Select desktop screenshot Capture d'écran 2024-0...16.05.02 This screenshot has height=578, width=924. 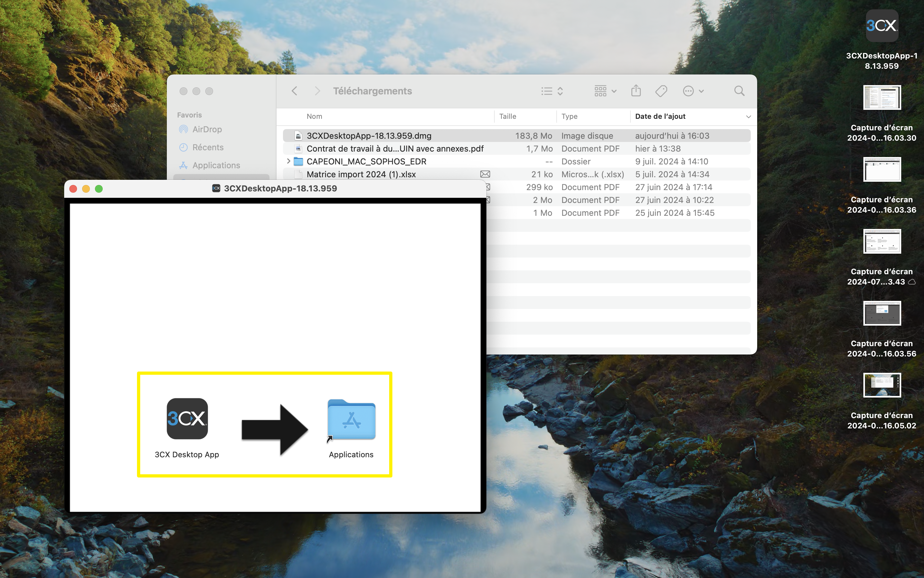tap(882, 385)
